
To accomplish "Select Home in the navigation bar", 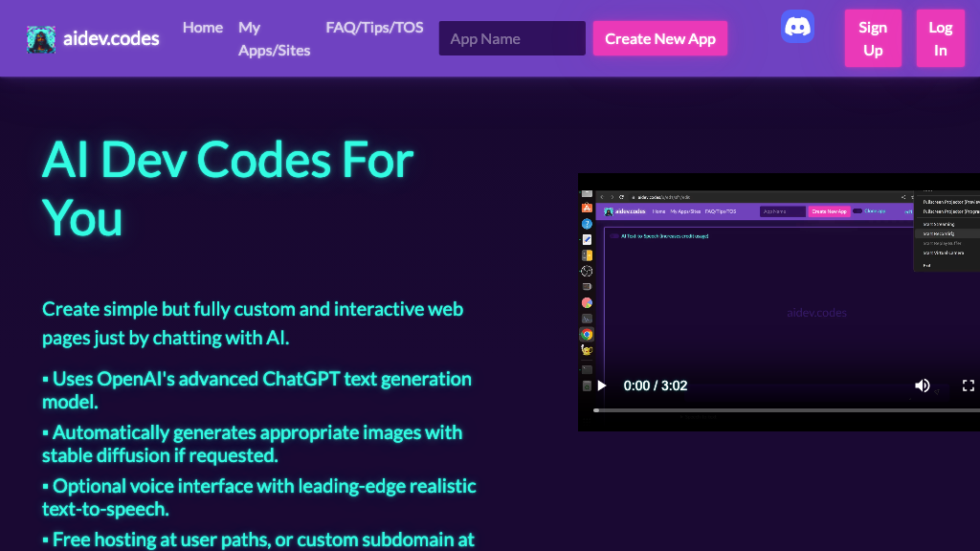I will click(202, 27).
